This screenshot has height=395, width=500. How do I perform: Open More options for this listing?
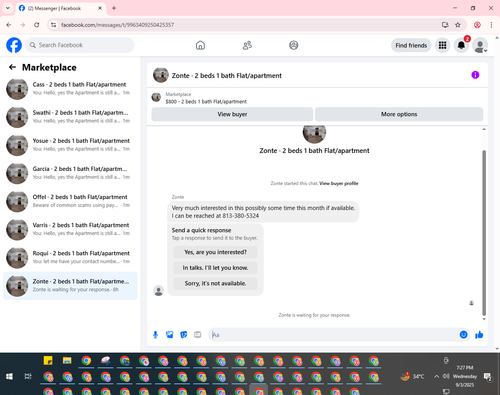(x=399, y=114)
